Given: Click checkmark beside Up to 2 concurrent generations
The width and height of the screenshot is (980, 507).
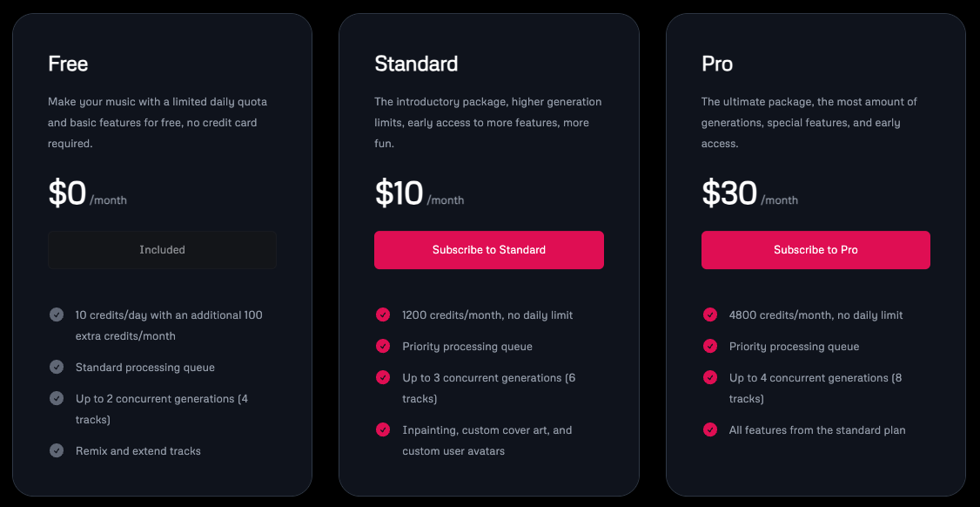Looking at the screenshot, I should point(57,398).
